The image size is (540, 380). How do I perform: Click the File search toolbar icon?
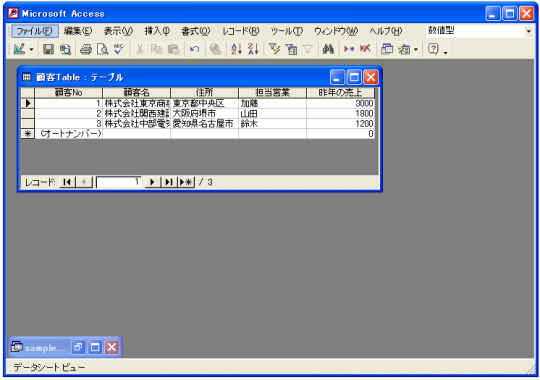pyautogui.click(x=65, y=49)
